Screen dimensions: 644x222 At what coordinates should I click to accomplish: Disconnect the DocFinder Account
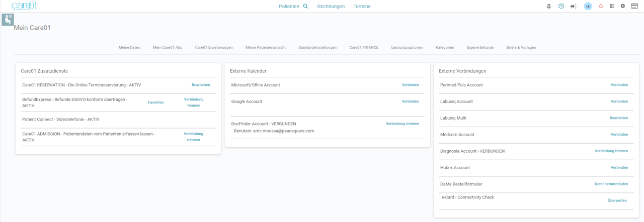click(x=403, y=124)
